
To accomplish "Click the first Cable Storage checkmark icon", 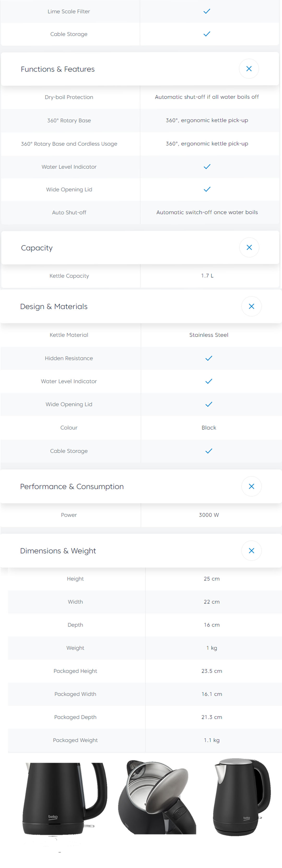I will pos(207,34).
